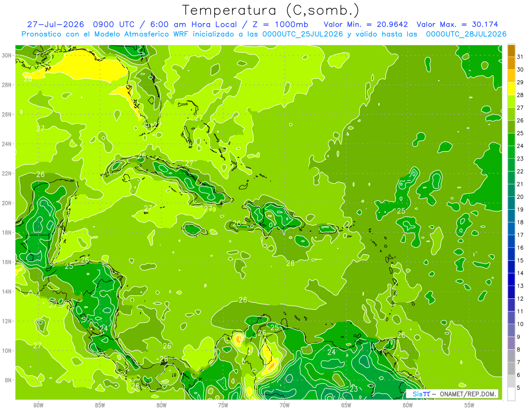Click the "0000UTC_28JUL2026" valid-until time
This screenshot has width=532, height=411.
point(466,34)
